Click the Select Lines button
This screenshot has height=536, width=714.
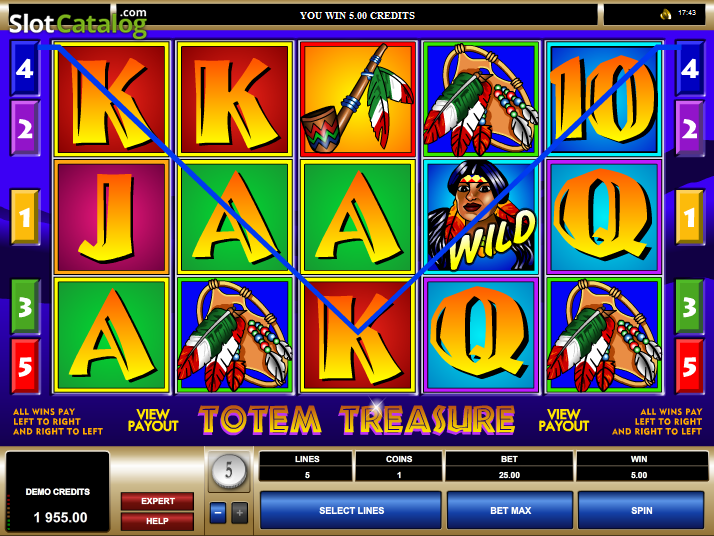[x=351, y=510]
